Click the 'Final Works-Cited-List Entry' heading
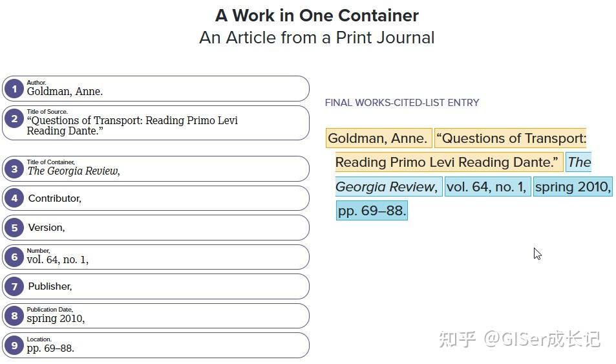 pyautogui.click(x=401, y=103)
